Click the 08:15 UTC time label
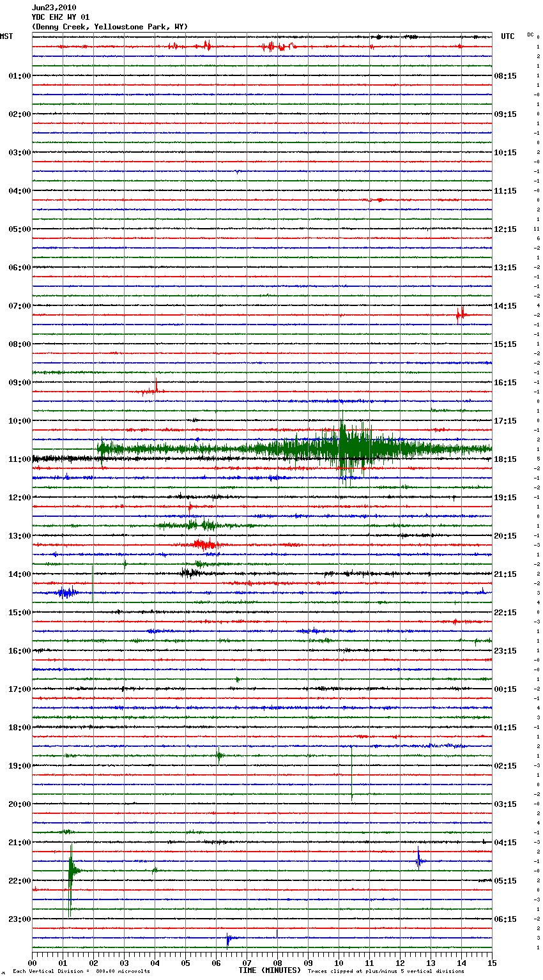Screen dimensions: 543x980 [x=505, y=76]
